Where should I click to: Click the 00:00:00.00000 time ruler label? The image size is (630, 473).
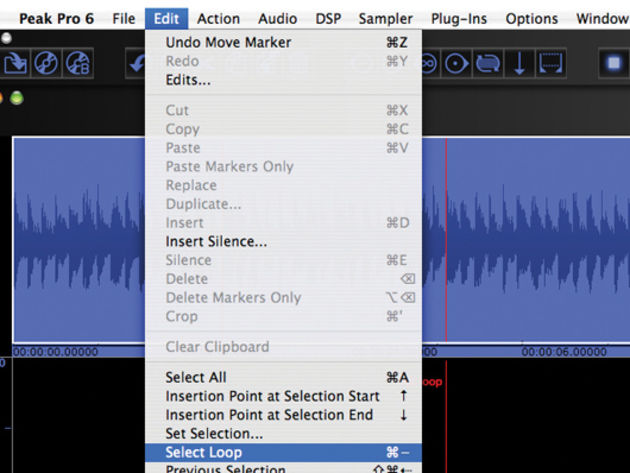[55, 352]
